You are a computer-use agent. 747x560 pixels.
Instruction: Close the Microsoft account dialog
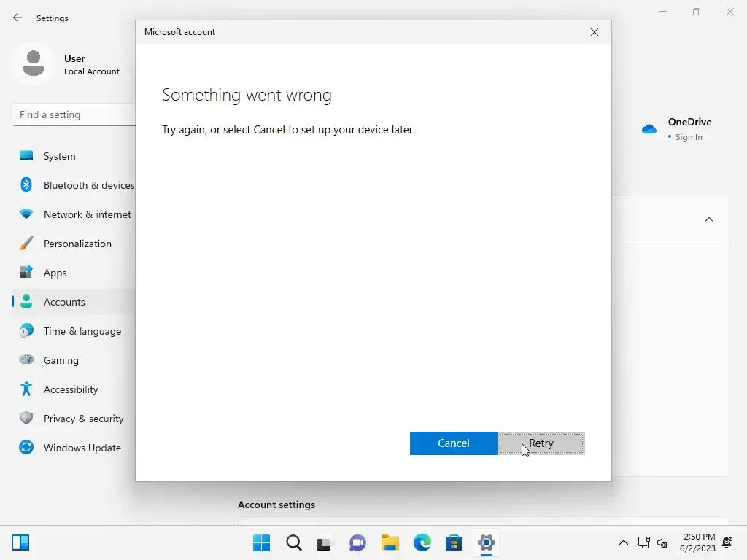click(x=594, y=32)
